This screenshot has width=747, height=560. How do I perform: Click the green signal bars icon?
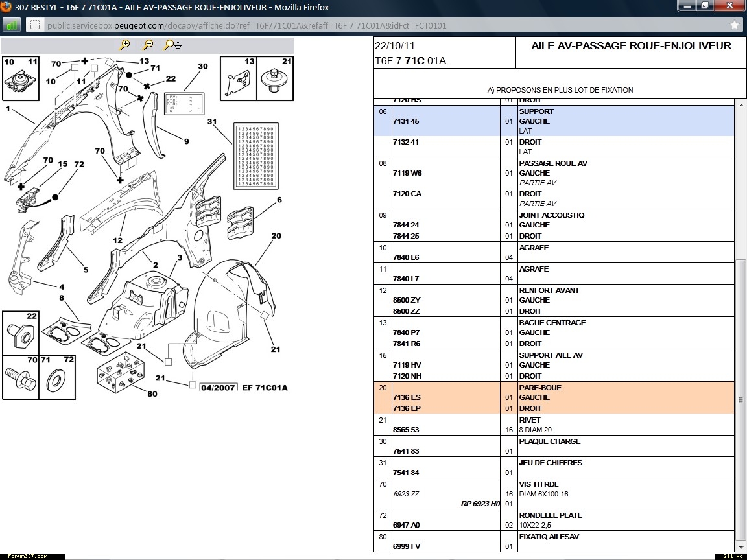[x=12, y=25]
